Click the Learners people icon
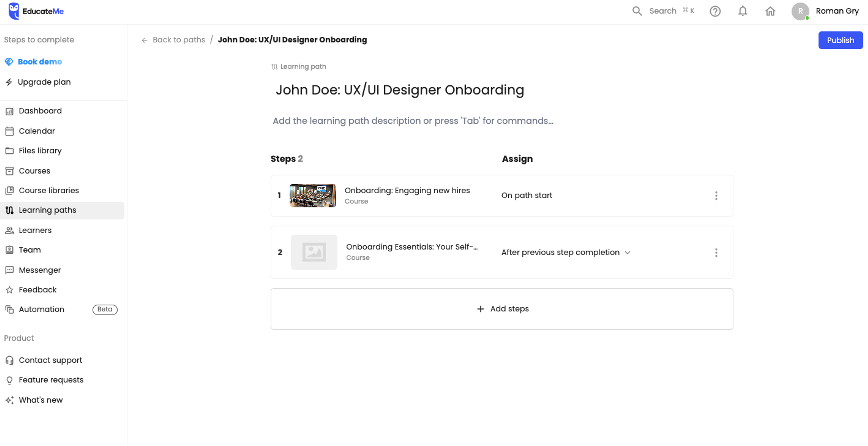868x446 pixels. (x=9, y=230)
